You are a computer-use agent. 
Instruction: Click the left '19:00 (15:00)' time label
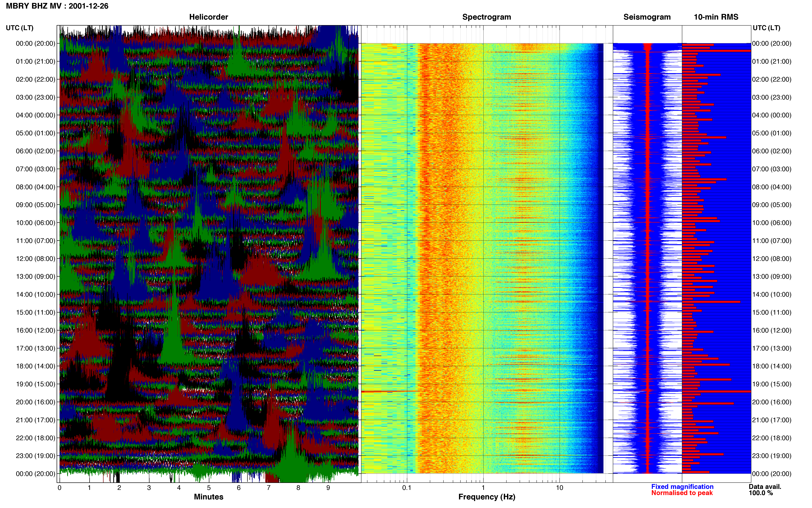tap(35, 384)
